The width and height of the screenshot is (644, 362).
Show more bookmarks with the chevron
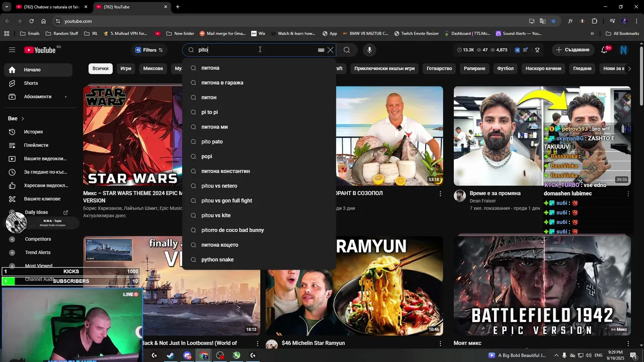click(x=592, y=34)
